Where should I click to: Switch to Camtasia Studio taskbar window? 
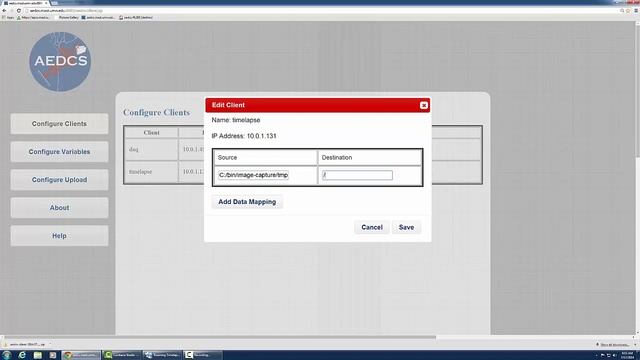coord(122,355)
